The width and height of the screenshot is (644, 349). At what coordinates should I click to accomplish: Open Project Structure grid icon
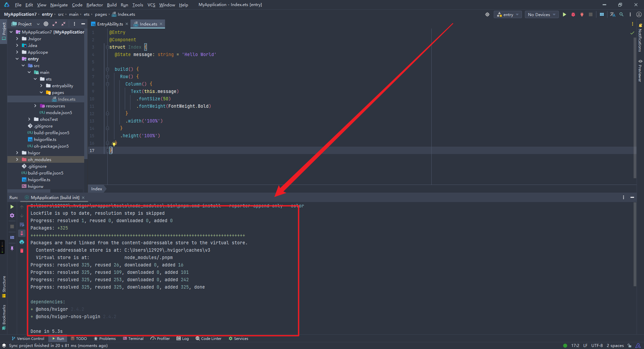[x=602, y=14]
